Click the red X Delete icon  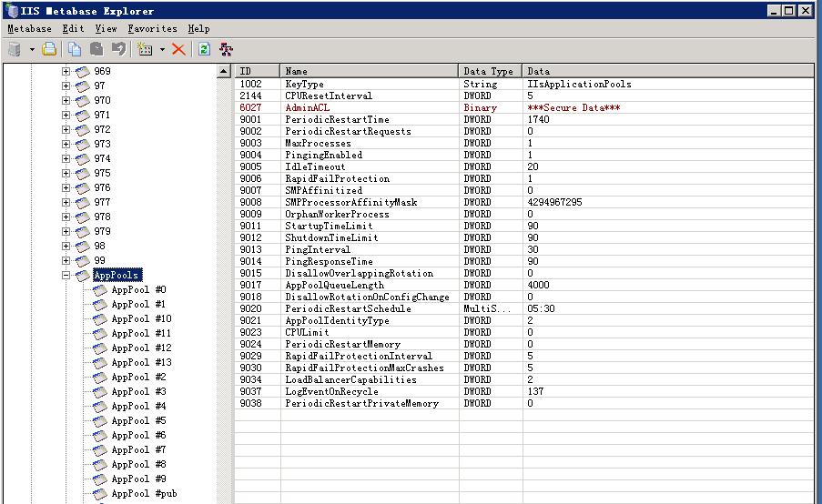coord(178,49)
